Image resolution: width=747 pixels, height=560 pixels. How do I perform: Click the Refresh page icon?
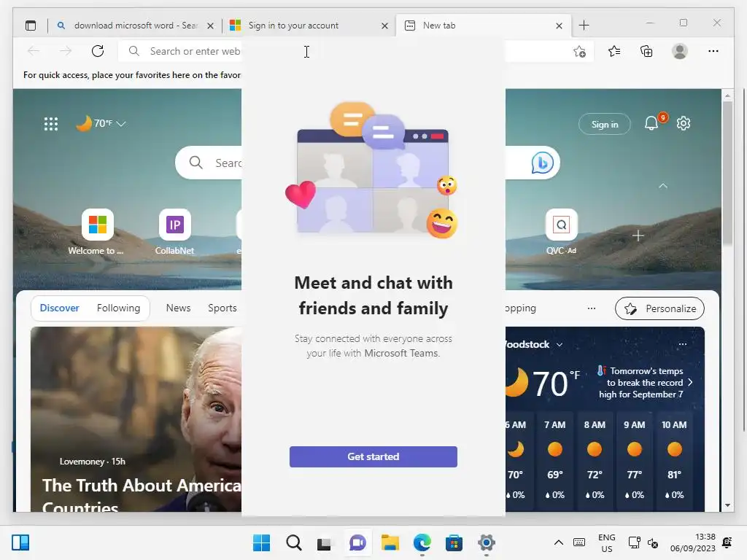pyautogui.click(x=98, y=51)
